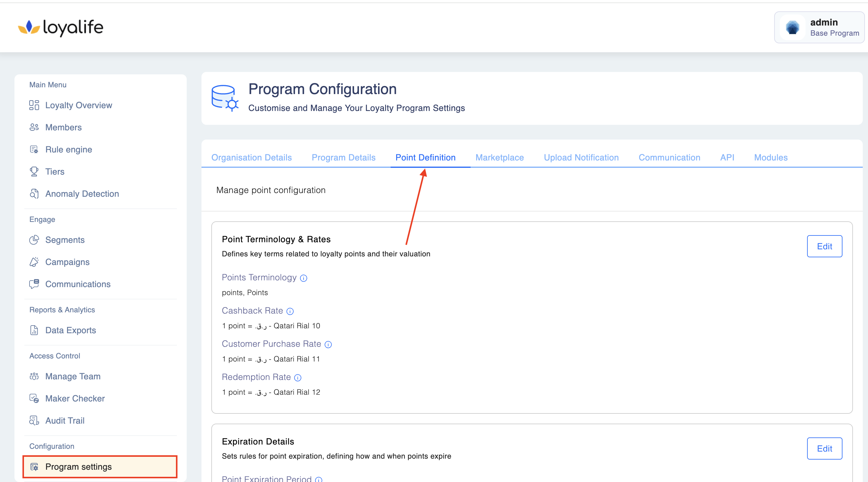This screenshot has width=868, height=482.
Task: Edit the Expiration Details section
Action: [x=824, y=448]
